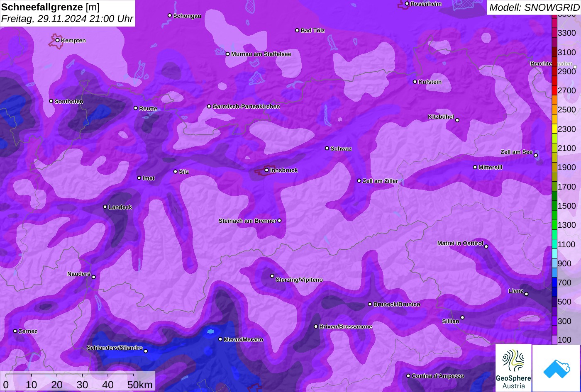
Task: Click the legend value 500
Action: 564,302
